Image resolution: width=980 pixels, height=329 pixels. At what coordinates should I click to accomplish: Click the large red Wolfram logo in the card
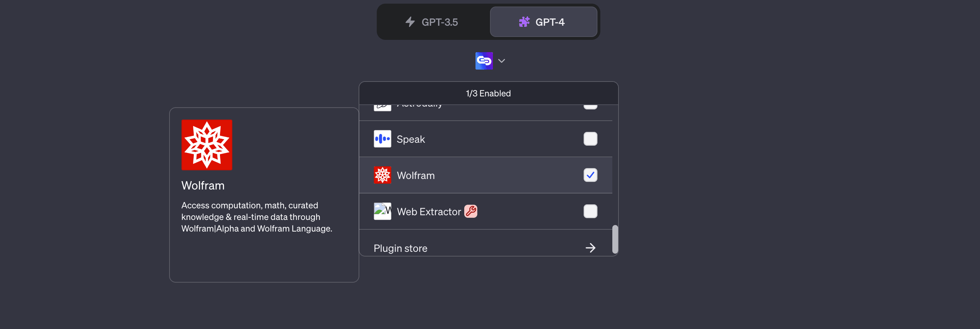tap(207, 144)
